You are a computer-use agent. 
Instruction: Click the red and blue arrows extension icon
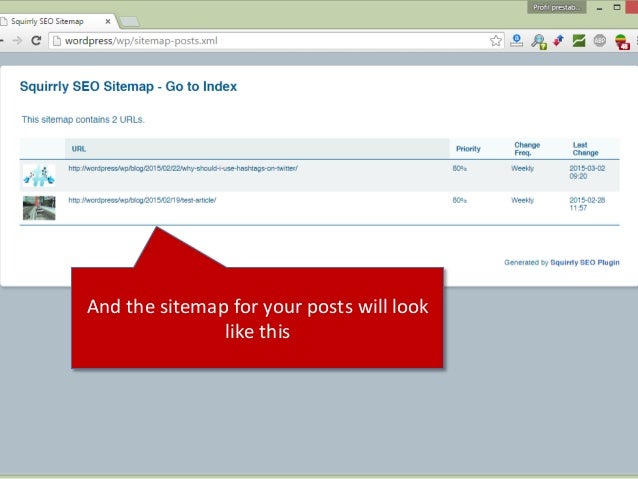[558, 41]
